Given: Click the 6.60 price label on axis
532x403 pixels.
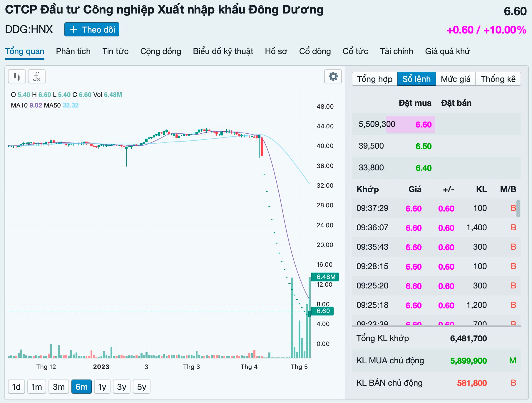Looking at the screenshot, I should [323, 311].
